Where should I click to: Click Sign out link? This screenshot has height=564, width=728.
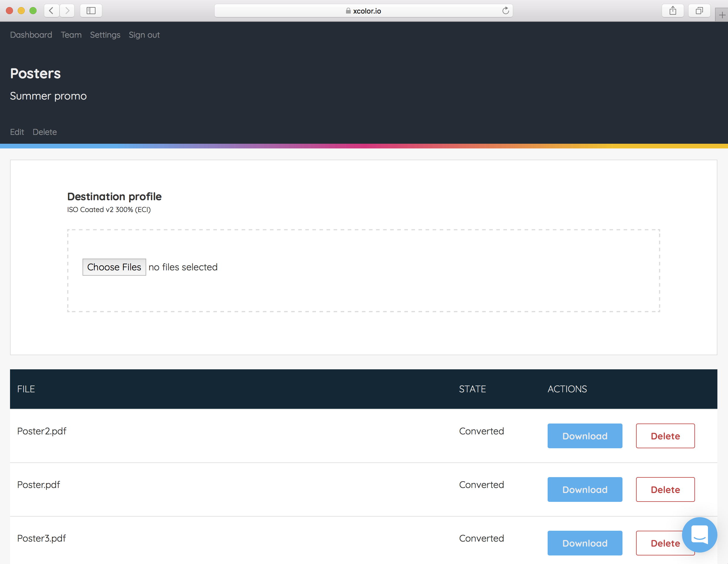[144, 35]
